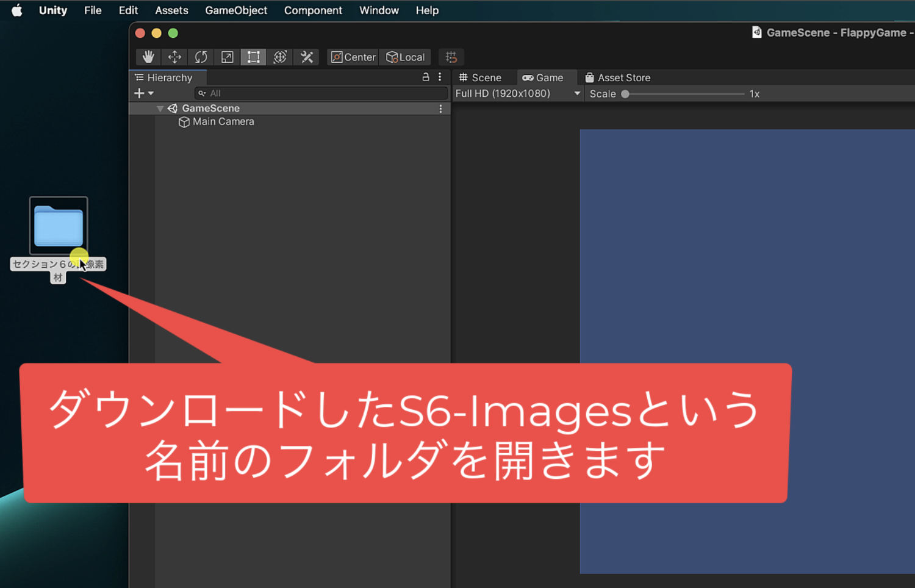Viewport: 915px width, 588px height.
Task: Switch to the Asset Store tab
Action: [x=617, y=77]
